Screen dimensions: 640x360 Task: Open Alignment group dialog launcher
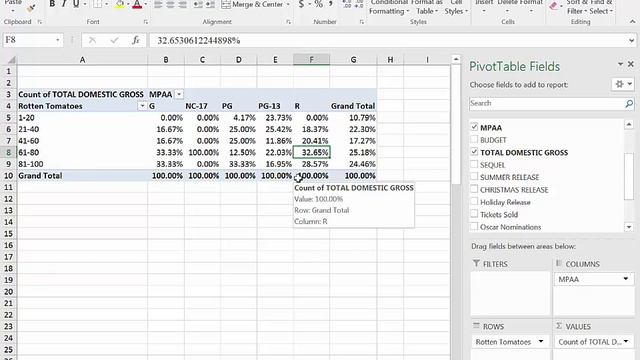(289, 22)
